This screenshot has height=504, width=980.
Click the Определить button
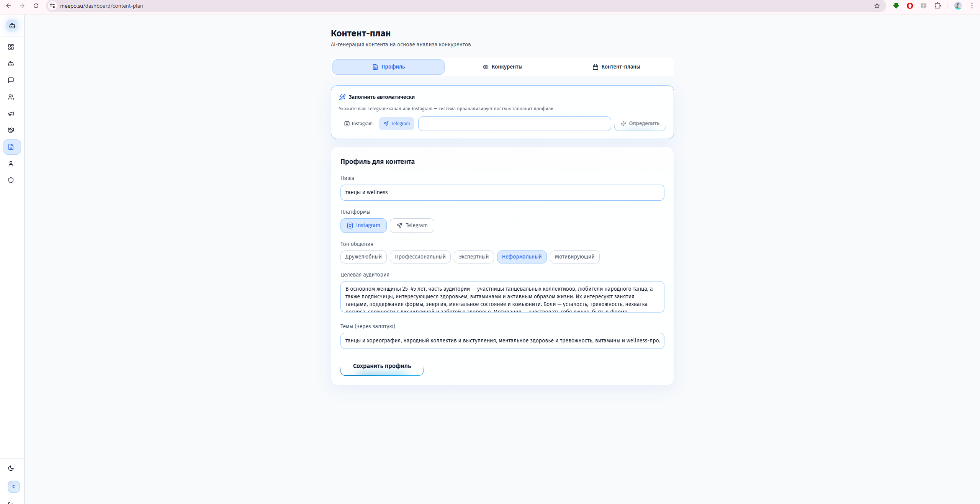pyautogui.click(x=640, y=124)
